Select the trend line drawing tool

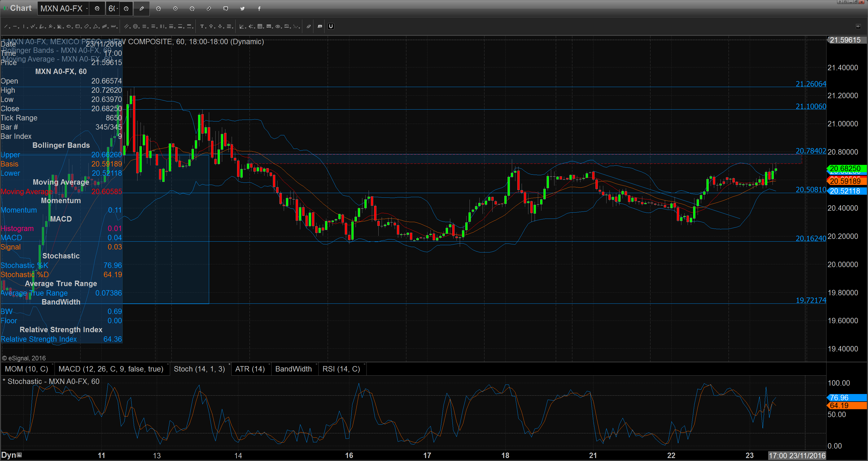pyautogui.click(x=6, y=26)
